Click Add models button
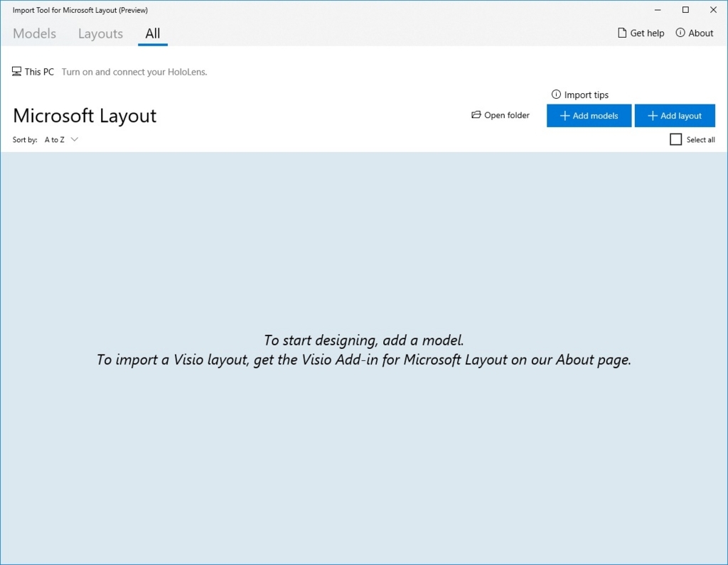The height and width of the screenshot is (565, 728). pyautogui.click(x=589, y=116)
